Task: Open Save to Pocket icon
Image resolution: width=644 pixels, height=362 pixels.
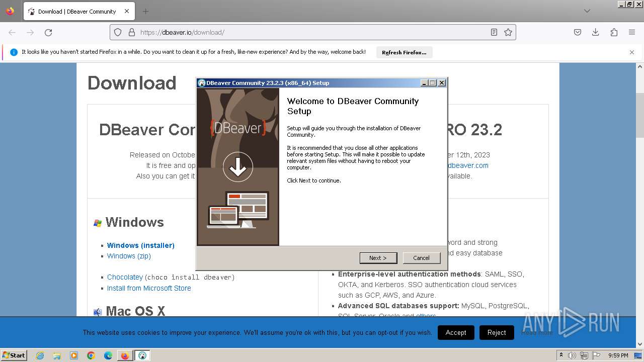Action: 578,32
